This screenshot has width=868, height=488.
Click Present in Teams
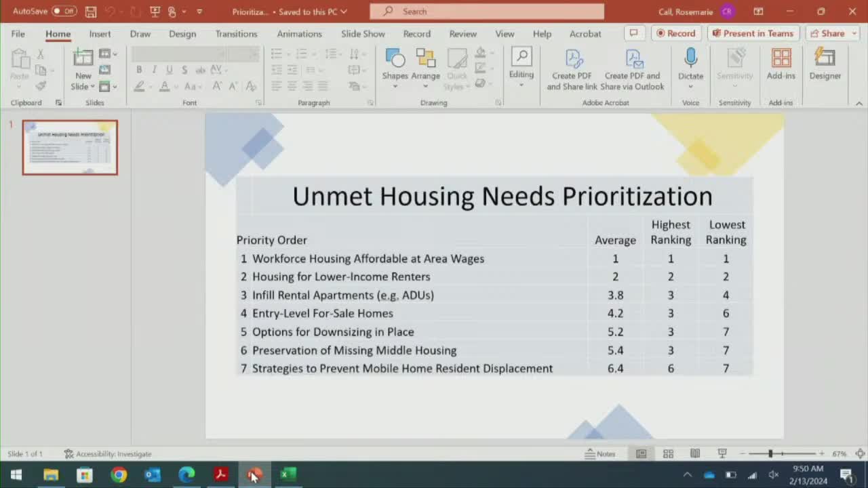coord(753,33)
